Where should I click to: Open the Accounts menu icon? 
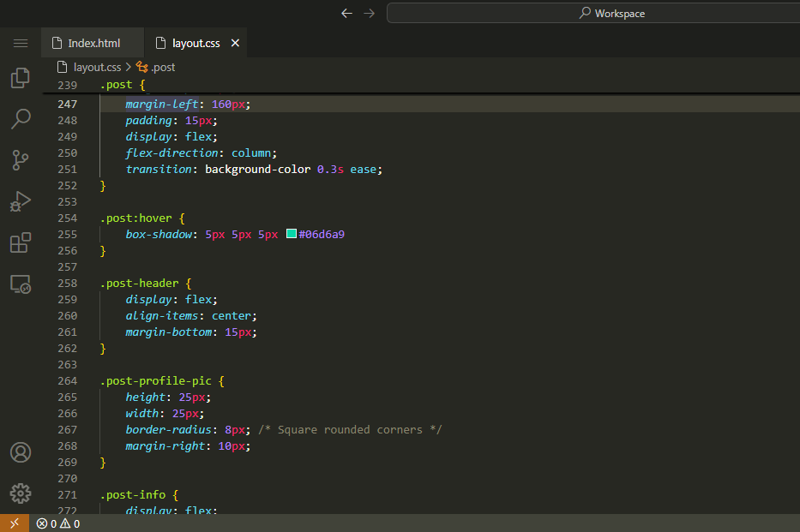pos(21,452)
